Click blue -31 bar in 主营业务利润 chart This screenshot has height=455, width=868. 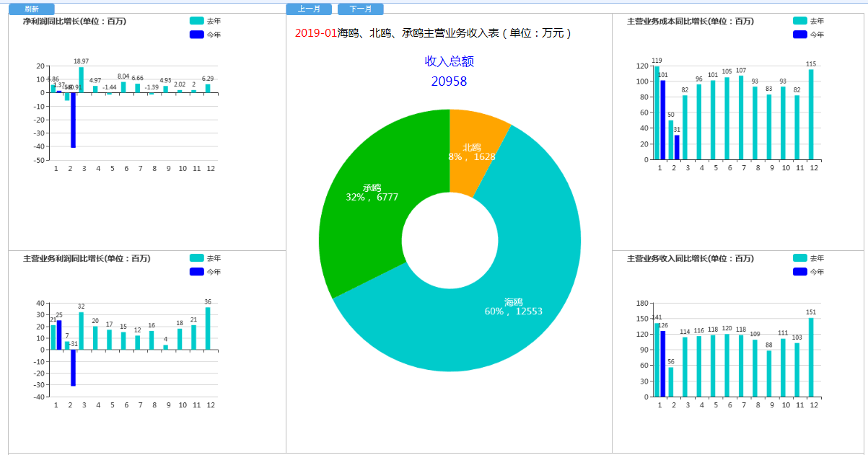[x=73, y=368]
